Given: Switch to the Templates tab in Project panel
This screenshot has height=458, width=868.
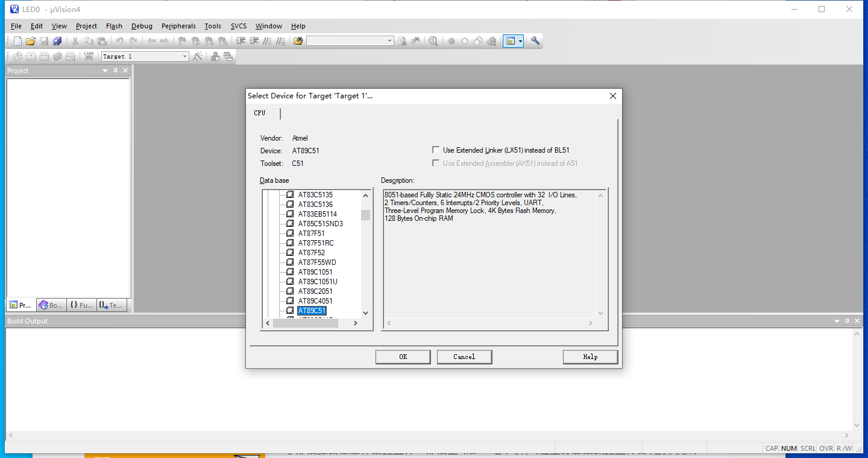Looking at the screenshot, I should 111,305.
